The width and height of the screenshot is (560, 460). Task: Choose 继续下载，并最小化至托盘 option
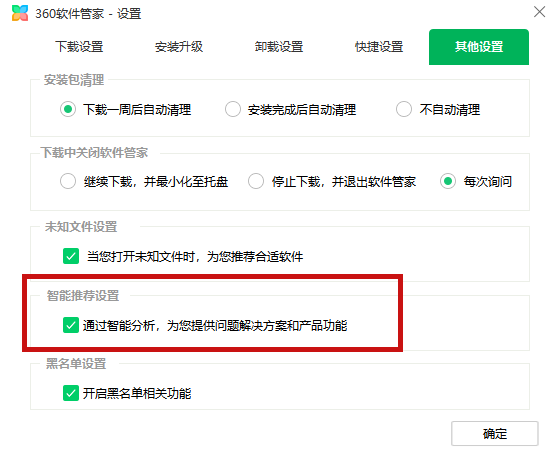(x=68, y=181)
